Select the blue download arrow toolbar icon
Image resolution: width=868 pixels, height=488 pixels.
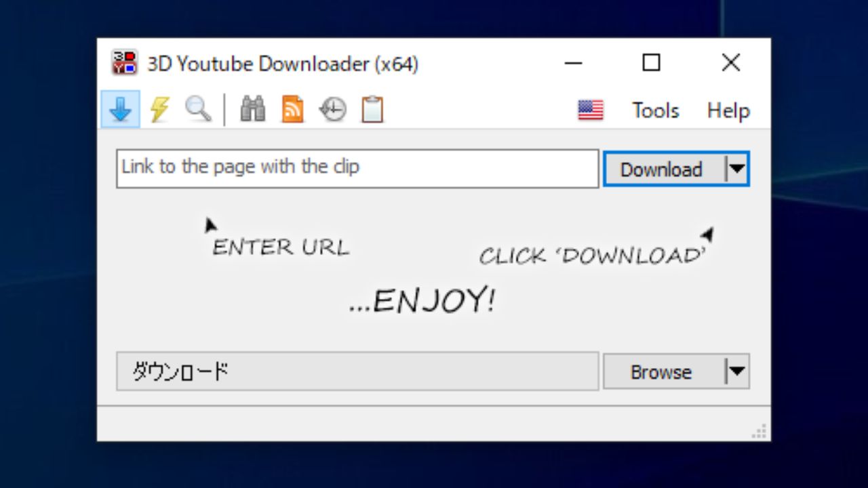point(121,109)
